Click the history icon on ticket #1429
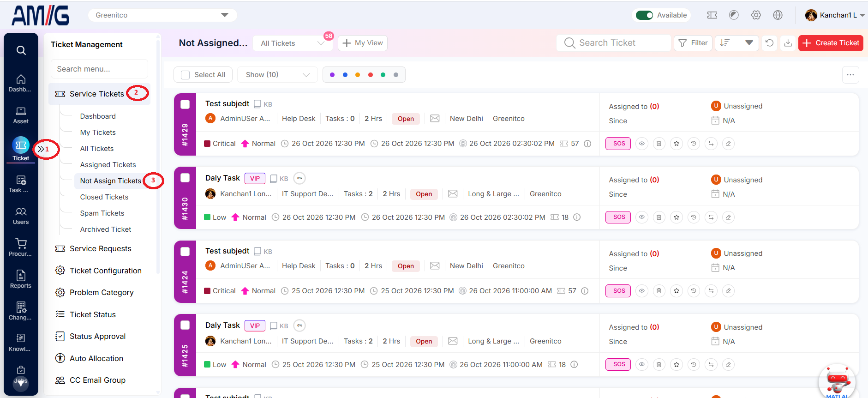Screen dimensions: 868x398 694,144
